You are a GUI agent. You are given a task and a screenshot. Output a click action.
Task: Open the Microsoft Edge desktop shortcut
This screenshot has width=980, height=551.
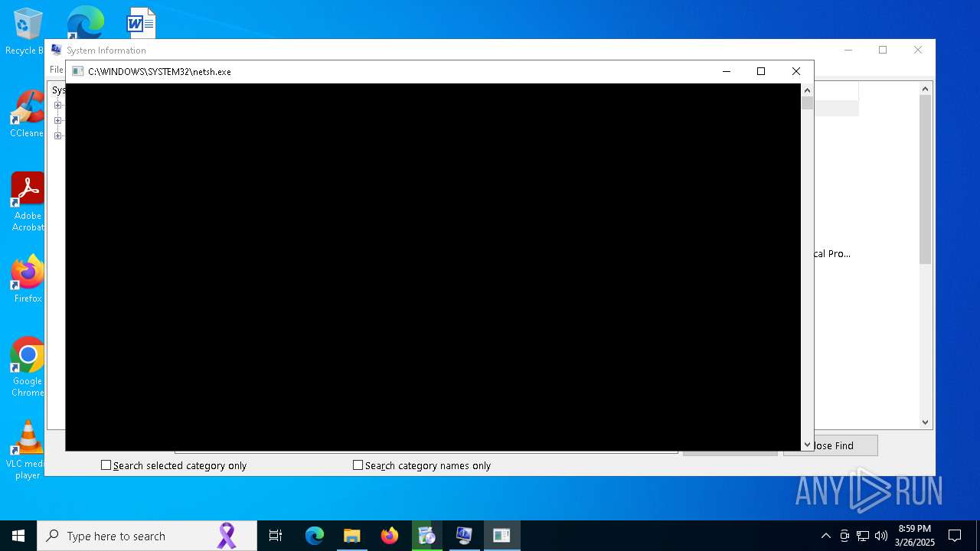[85, 22]
